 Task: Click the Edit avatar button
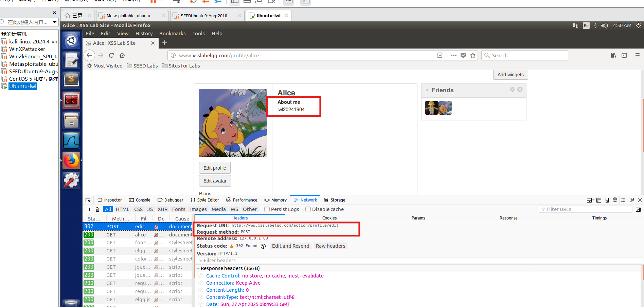click(x=215, y=181)
